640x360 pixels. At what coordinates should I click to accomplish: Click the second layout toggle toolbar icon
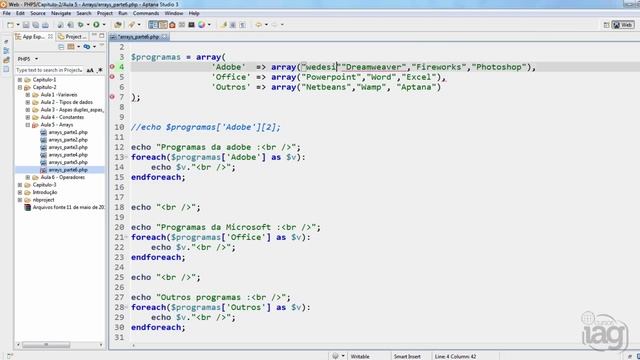click(x=163, y=25)
